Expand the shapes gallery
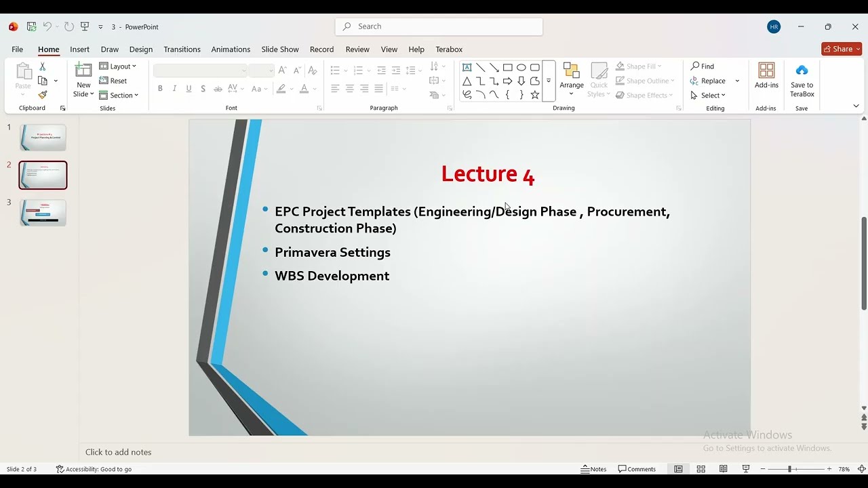The image size is (868, 488). tap(549, 81)
